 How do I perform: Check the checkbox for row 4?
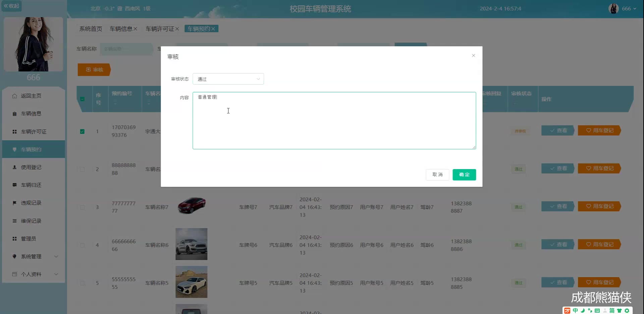pos(82,245)
